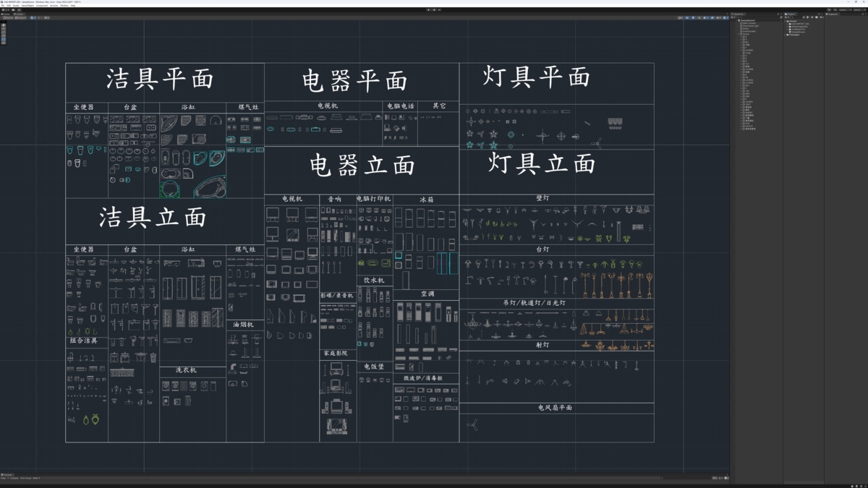Collapse the Assets folder in Project
Image resolution: width=868 pixels, height=488 pixels.
tap(786, 21)
